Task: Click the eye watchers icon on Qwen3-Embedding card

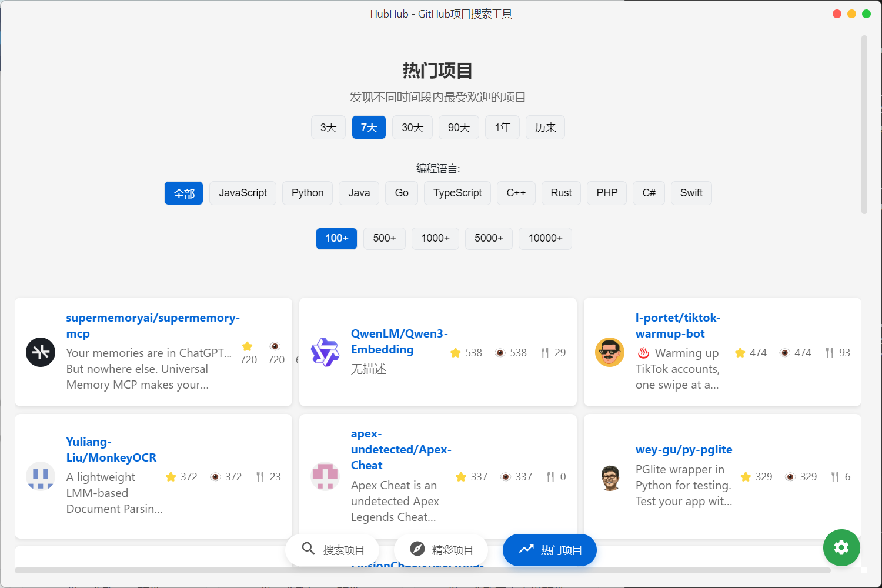Action: [500, 353]
